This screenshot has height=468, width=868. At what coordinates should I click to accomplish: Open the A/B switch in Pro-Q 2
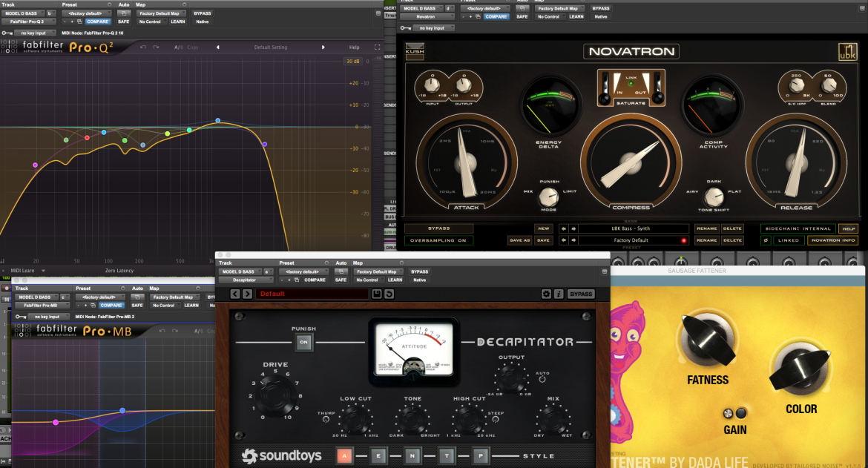click(x=178, y=47)
